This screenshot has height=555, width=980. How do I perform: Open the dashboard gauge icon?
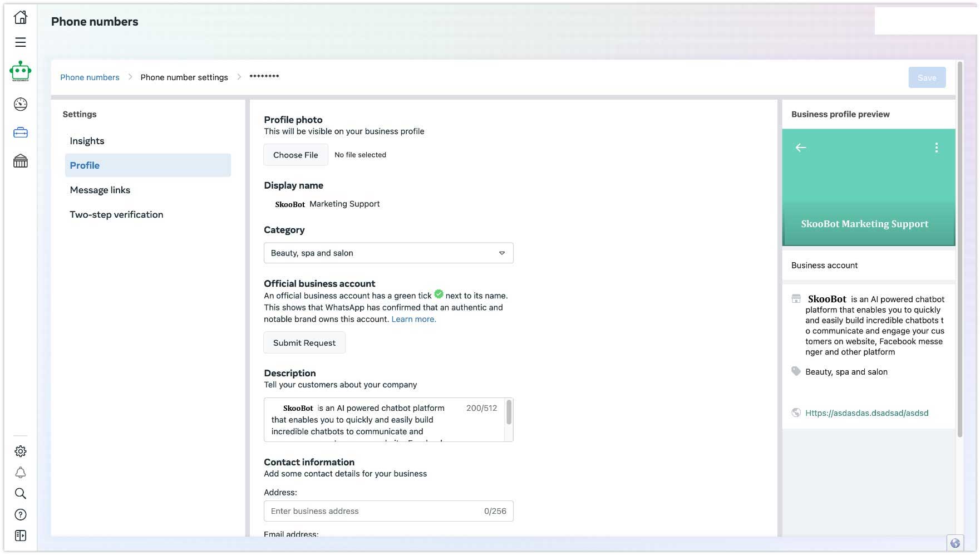coord(21,104)
